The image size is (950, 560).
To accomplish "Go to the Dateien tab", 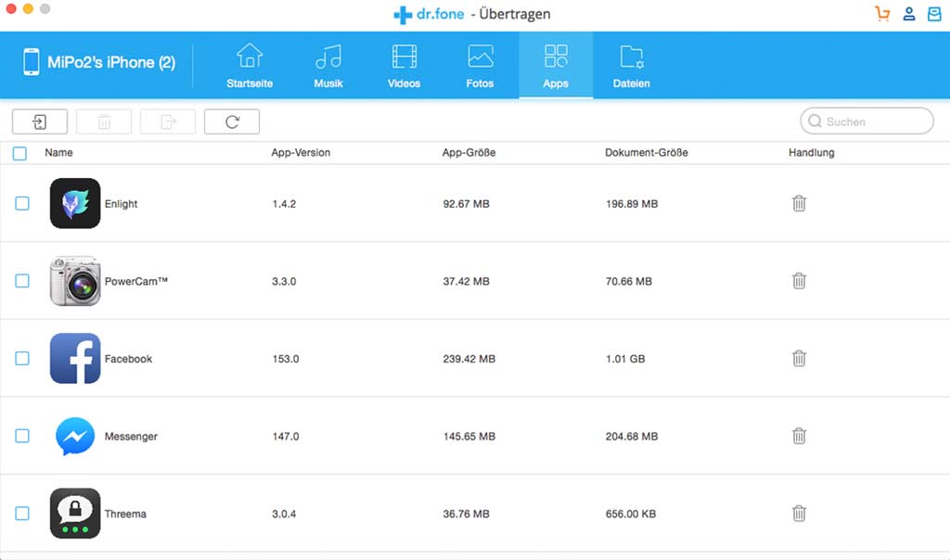I will pos(631,65).
